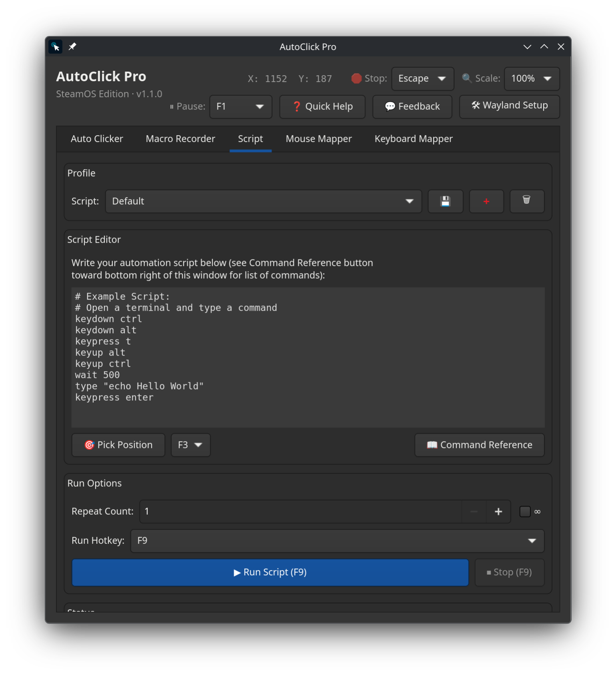Open Quick Help
The image size is (616, 677).
(322, 107)
